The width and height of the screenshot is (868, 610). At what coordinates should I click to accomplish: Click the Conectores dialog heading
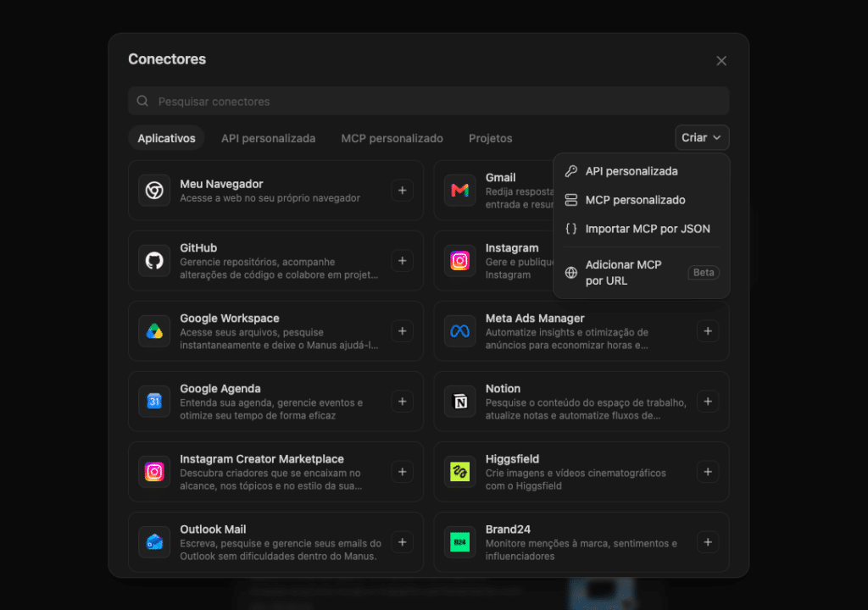[x=167, y=59]
